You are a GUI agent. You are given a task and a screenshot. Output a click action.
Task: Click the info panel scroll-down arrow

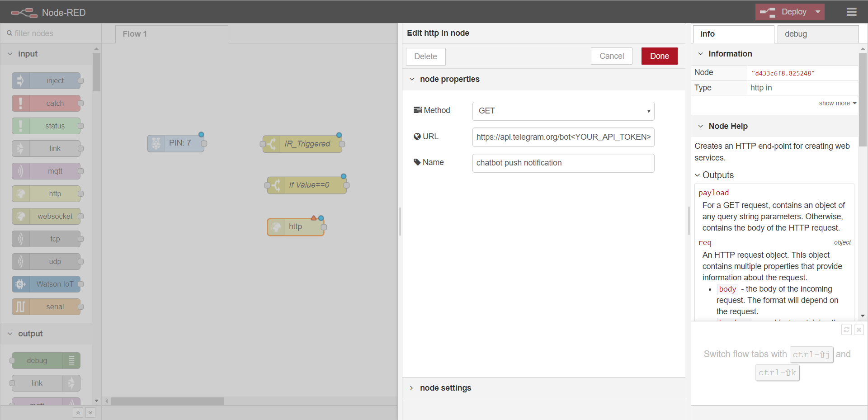pos(863,316)
